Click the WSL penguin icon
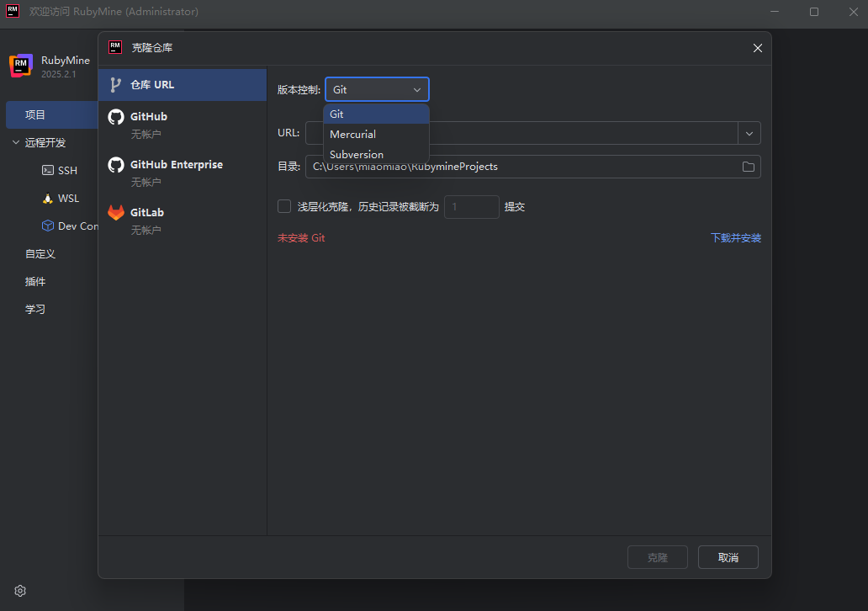Viewport: 868px width, 611px height. [x=48, y=199]
